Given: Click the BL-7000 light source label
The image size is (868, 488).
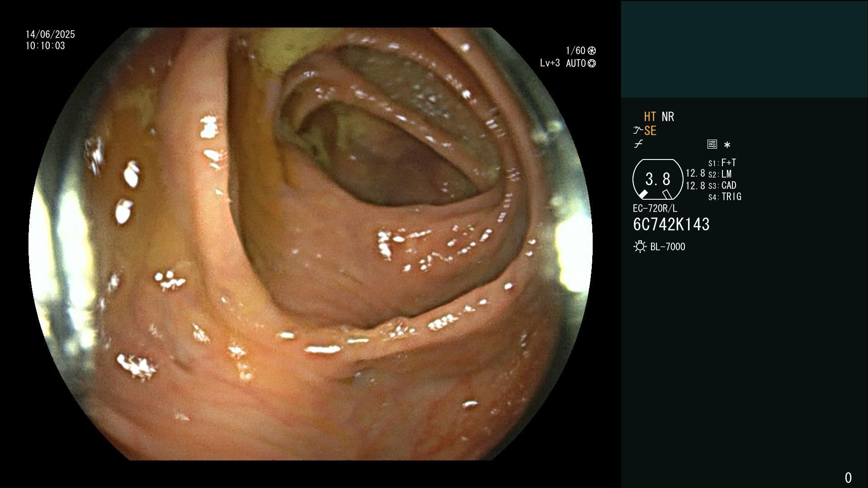Looking at the screenshot, I should point(668,247).
